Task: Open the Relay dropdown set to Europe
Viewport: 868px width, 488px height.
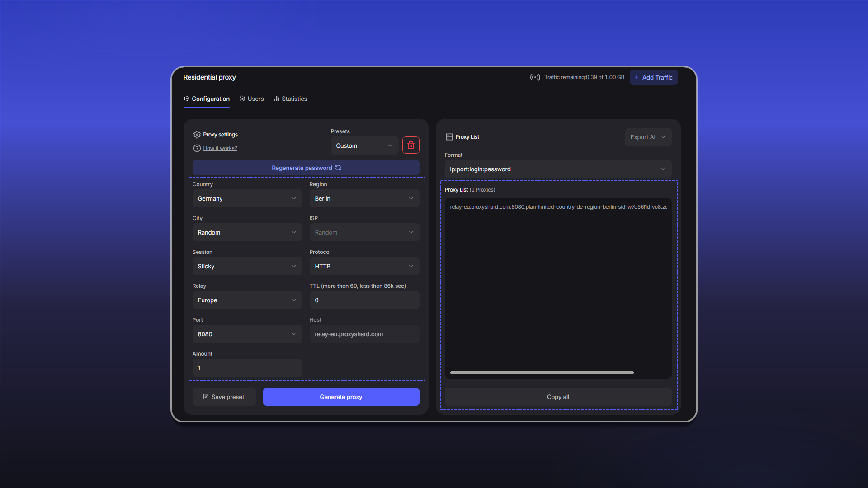Action: coord(247,300)
